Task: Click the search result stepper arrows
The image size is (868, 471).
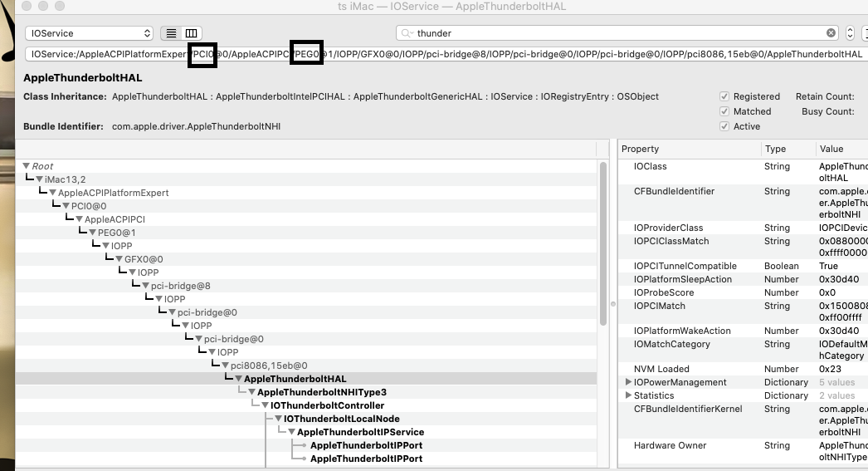Action: tap(850, 33)
